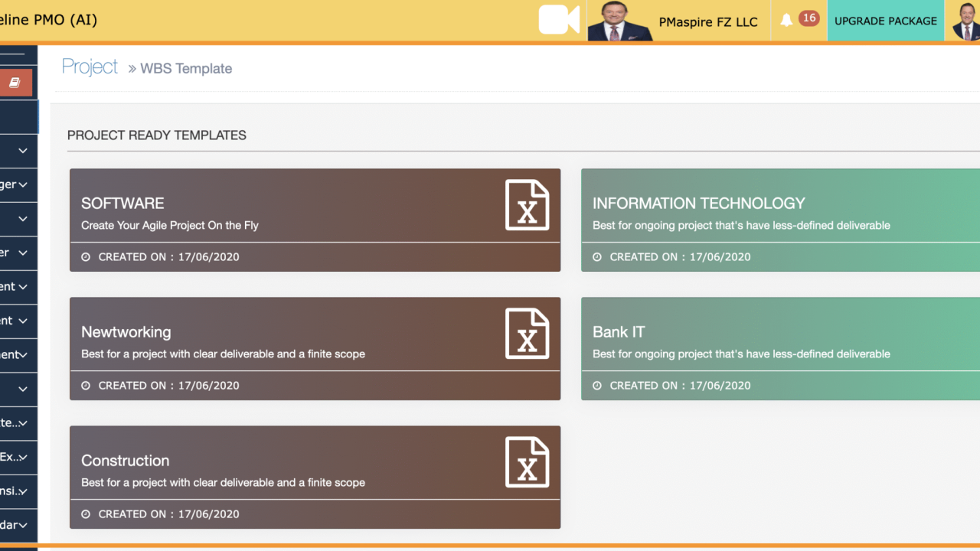
Task: Open the Bank IT template card
Action: (x=780, y=348)
